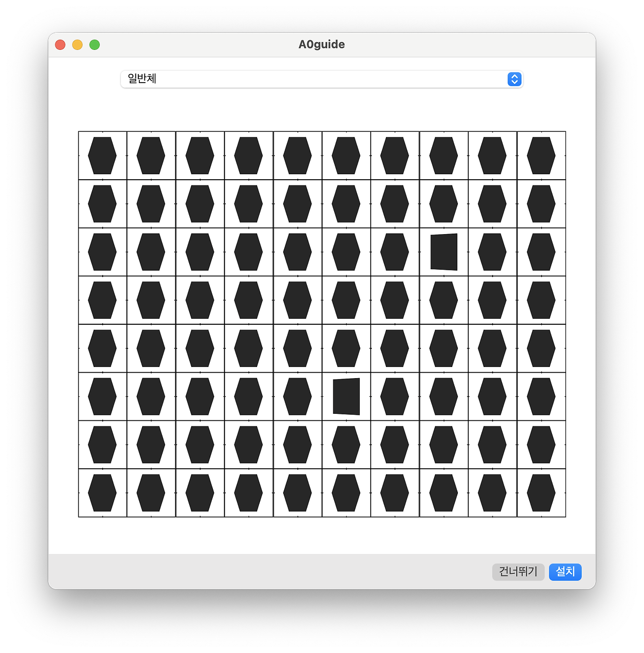
Task: Select the top-left hexagon glyph cell
Action: click(103, 156)
